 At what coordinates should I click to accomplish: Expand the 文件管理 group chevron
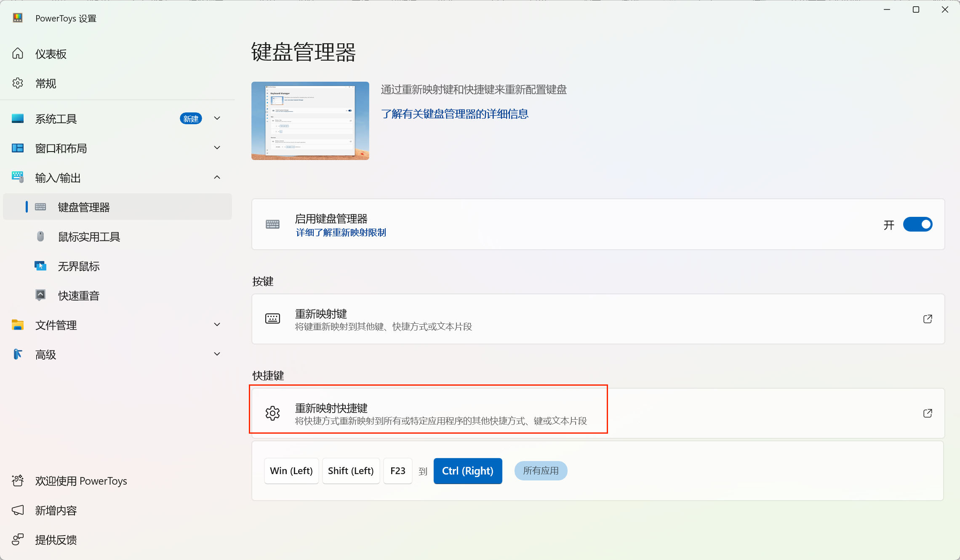pyautogui.click(x=217, y=325)
